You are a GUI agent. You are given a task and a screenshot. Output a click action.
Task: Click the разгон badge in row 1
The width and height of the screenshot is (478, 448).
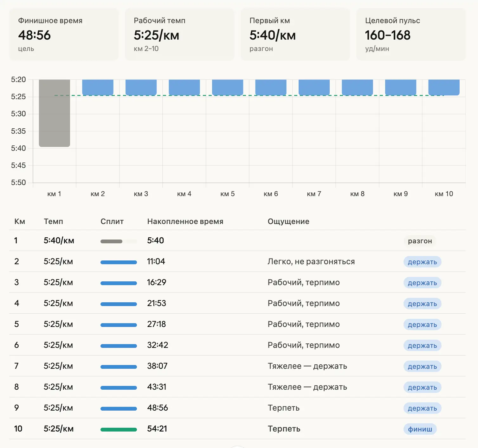pos(420,241)
